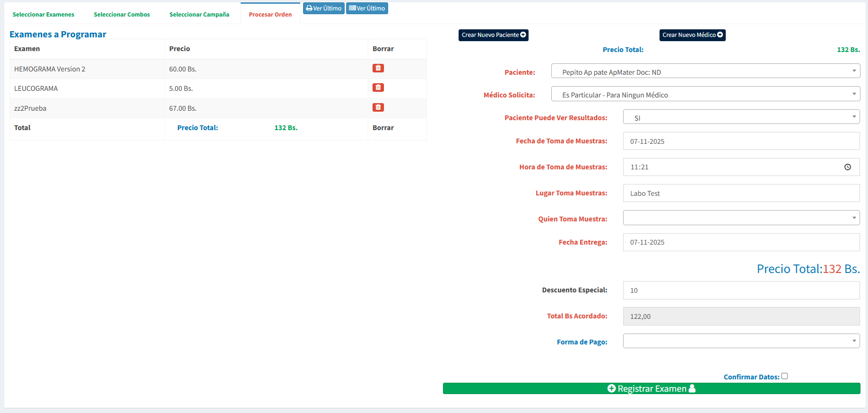Open the Paciente dropdown

pyautogui.click(x=705, y=71)
